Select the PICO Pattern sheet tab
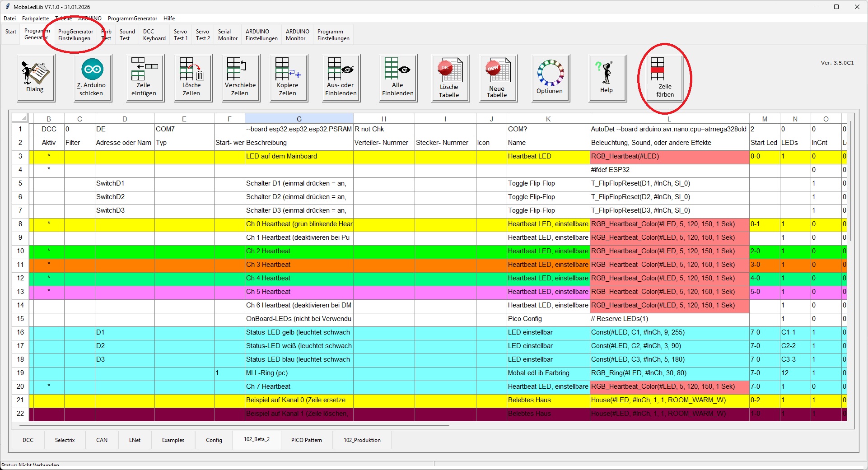 [x=306, y=440]
